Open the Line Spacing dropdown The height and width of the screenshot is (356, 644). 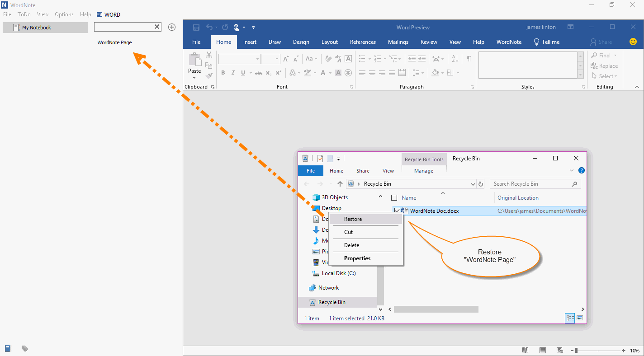(x=417, y=73)
